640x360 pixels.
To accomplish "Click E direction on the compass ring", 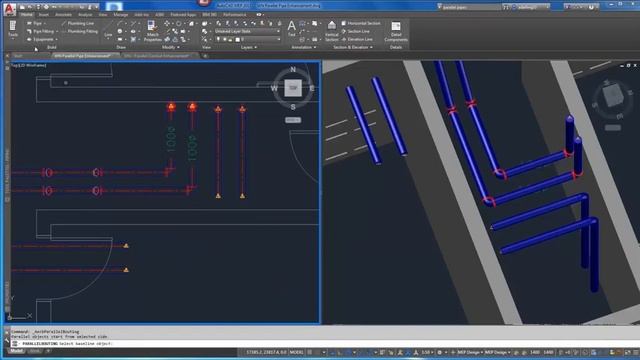I will point(312,88).
